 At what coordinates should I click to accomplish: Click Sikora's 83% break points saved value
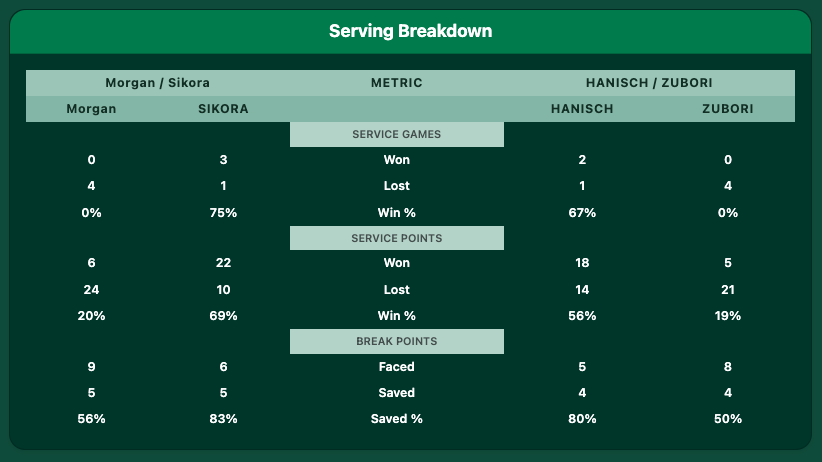223,419
